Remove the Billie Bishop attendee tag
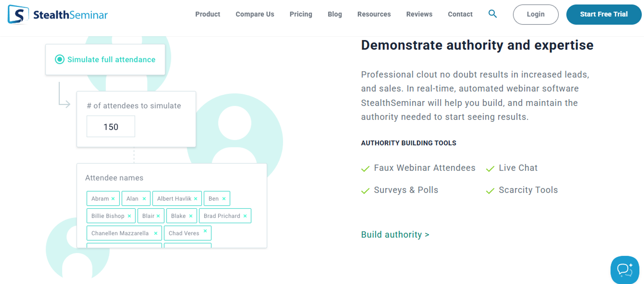This screenshot has height=284, width=644. click(129, 216)
